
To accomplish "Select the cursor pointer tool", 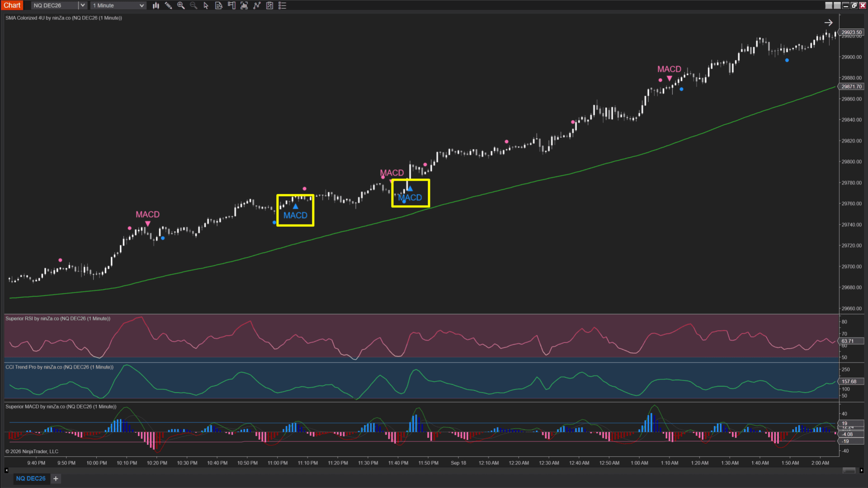I will tap(206, 5).
